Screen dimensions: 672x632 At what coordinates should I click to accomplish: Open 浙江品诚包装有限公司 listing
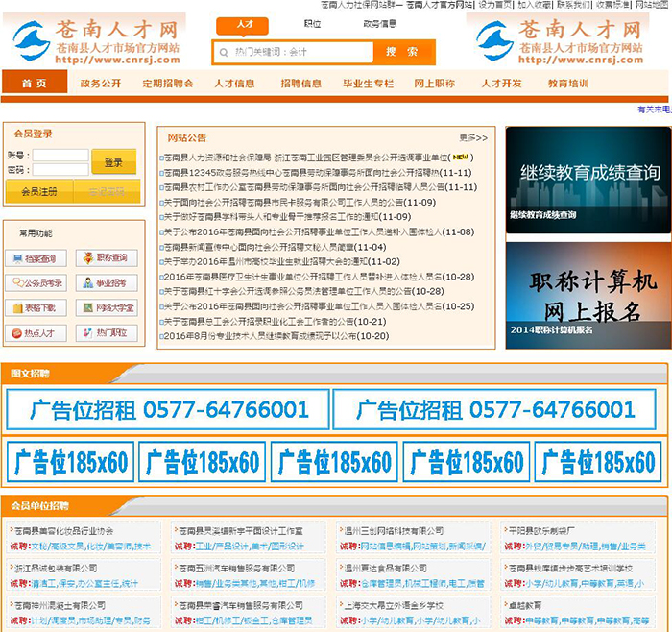[x=56, y=568]
